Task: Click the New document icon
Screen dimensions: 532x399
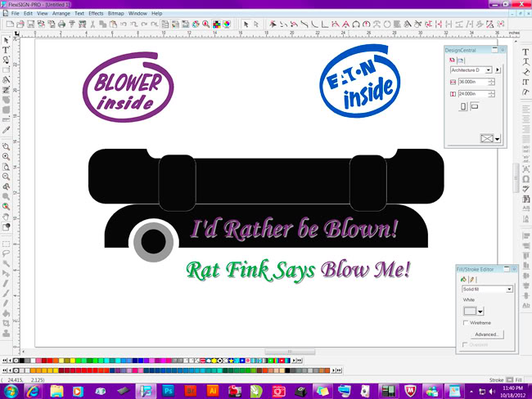Action: (10, 24)
